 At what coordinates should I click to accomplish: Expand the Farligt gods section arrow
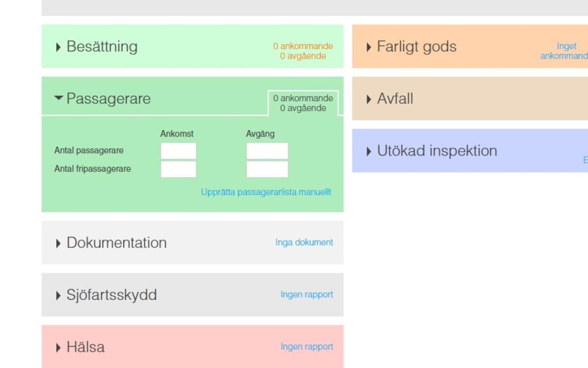369,47
